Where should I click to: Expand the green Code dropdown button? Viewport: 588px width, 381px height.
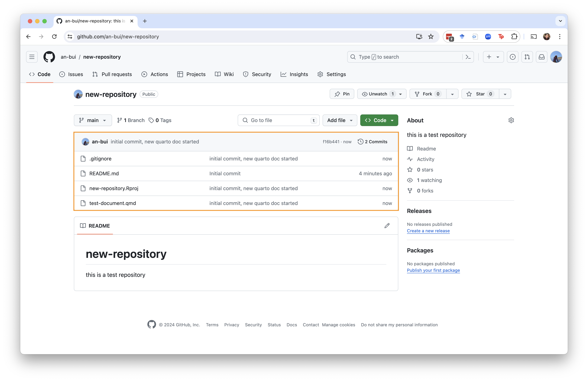(x=379, y=120)
